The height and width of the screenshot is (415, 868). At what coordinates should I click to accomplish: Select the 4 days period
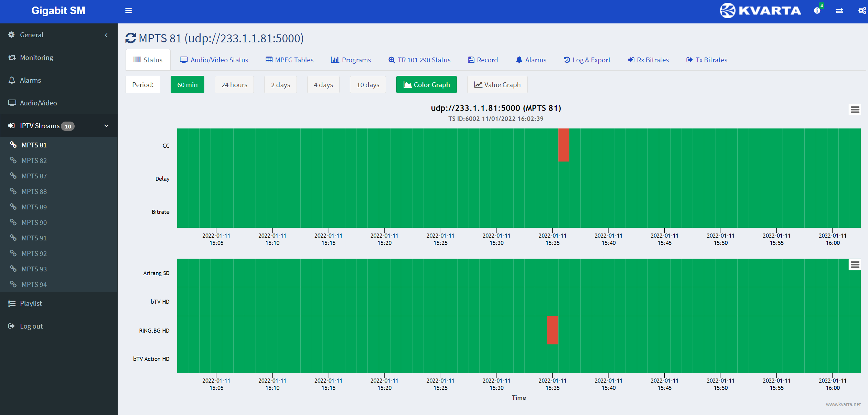point(323,85)
